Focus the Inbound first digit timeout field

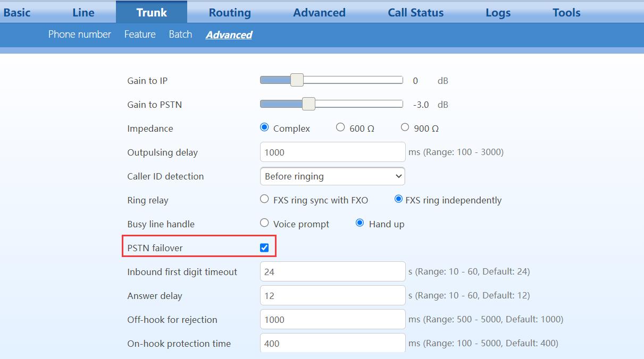(x=332, y=272)
